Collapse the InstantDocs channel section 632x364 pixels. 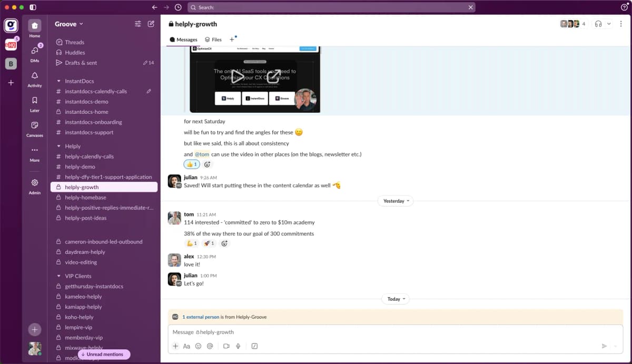pos(59,81)
